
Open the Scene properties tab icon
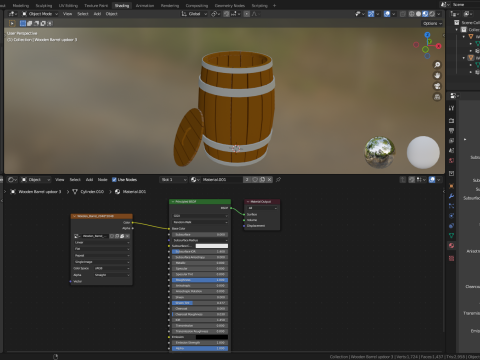(x=451, y=151)
